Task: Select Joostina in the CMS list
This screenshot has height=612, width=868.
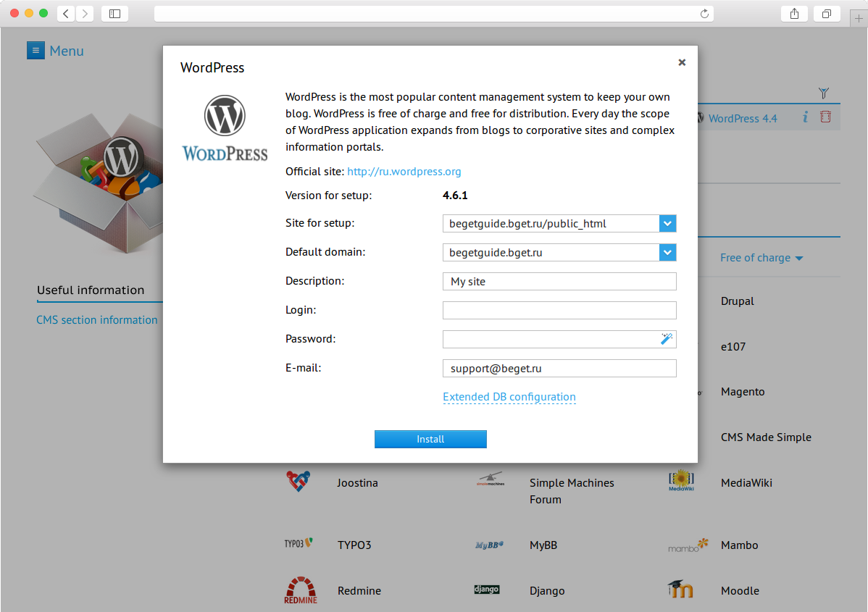Action: [x=358, y=482]
